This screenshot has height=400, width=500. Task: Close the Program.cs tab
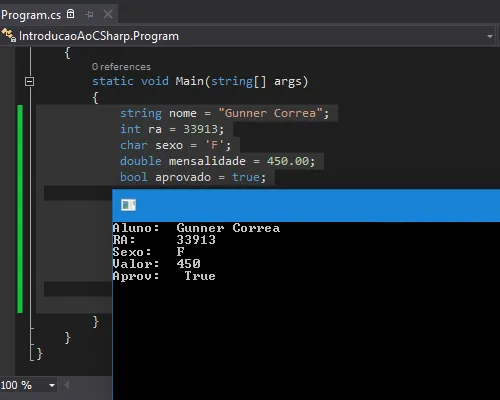[x=108, y=14]
